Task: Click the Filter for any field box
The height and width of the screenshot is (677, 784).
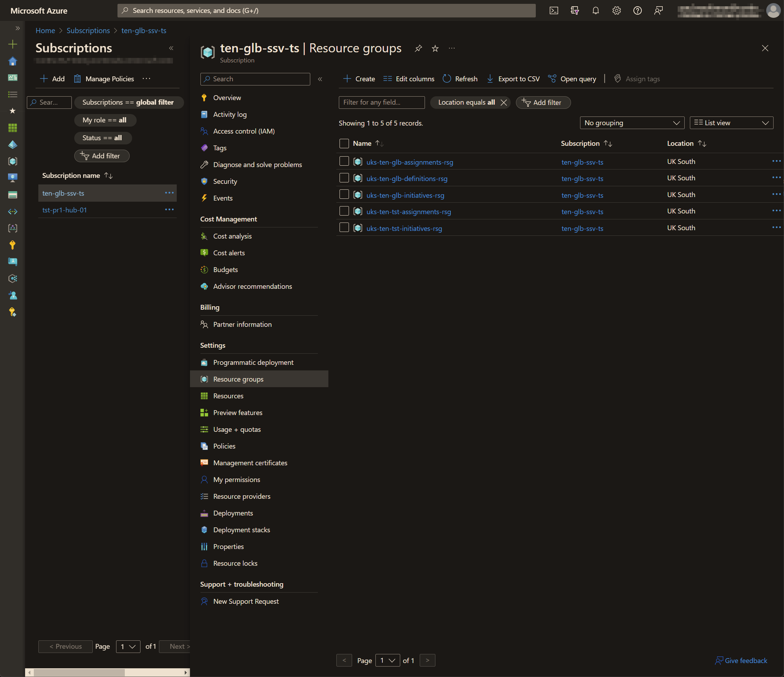Action: click(381, 103)
